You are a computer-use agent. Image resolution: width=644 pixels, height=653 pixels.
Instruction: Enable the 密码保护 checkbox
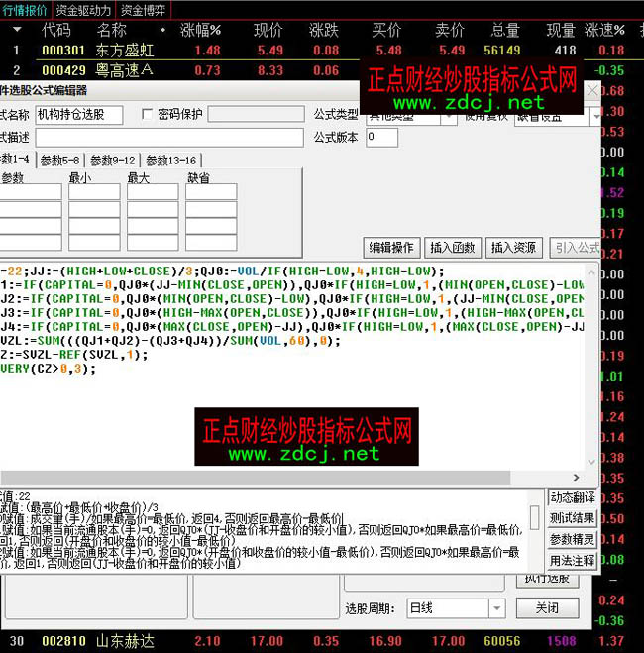point(148,115)
